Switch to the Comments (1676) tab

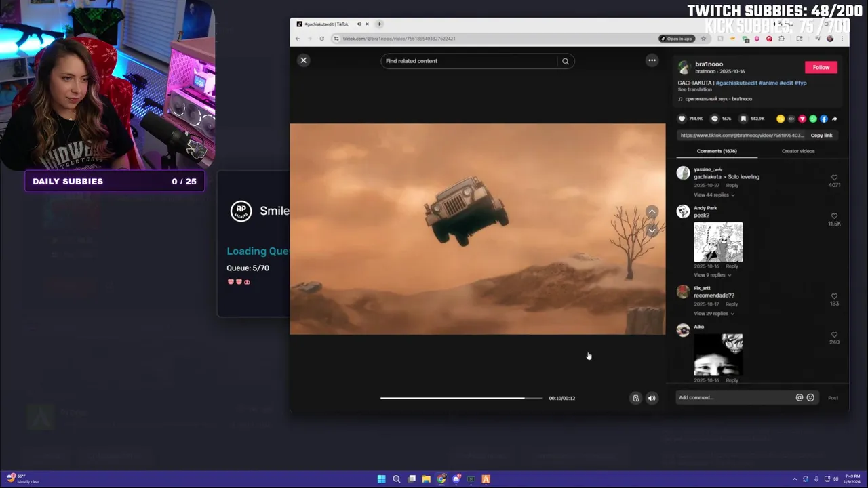(x=717, y=151)
